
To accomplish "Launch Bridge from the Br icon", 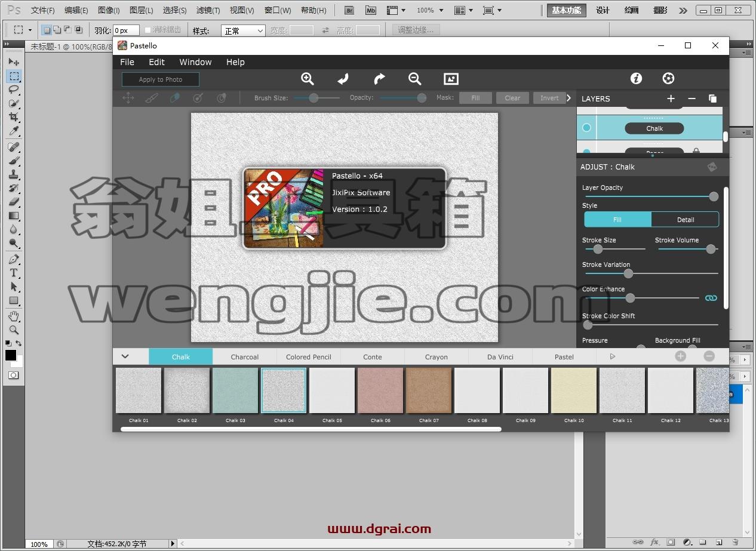I will pyautogui.click(x=351, y=10).
